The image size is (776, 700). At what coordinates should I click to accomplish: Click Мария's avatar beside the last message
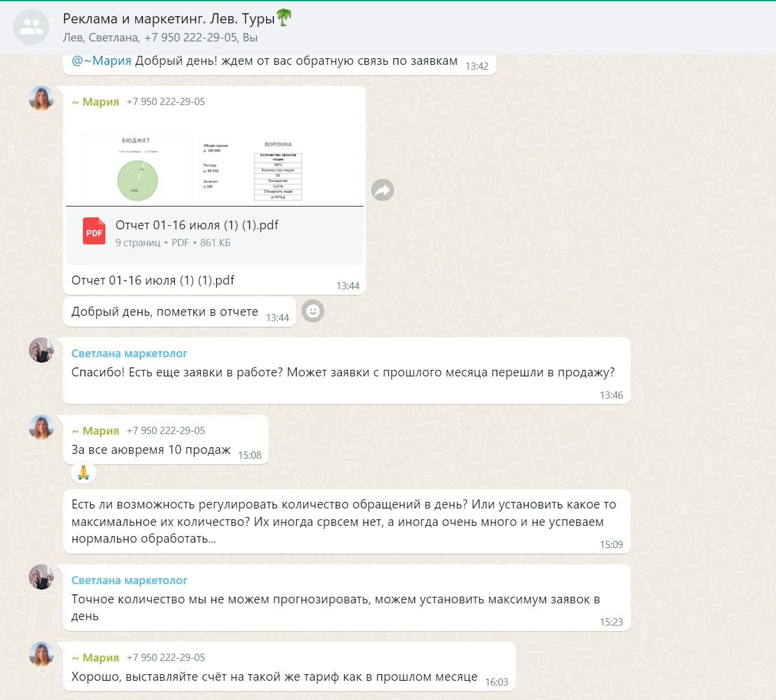[41, 654]
